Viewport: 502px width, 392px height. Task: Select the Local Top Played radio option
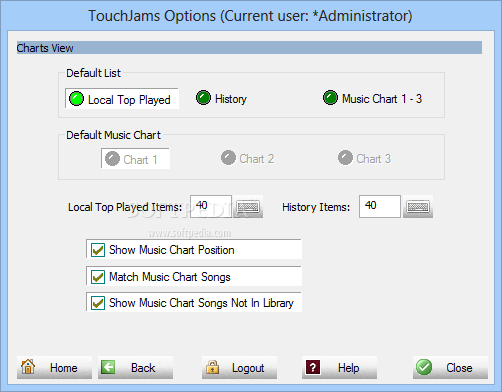click(122, 99)
